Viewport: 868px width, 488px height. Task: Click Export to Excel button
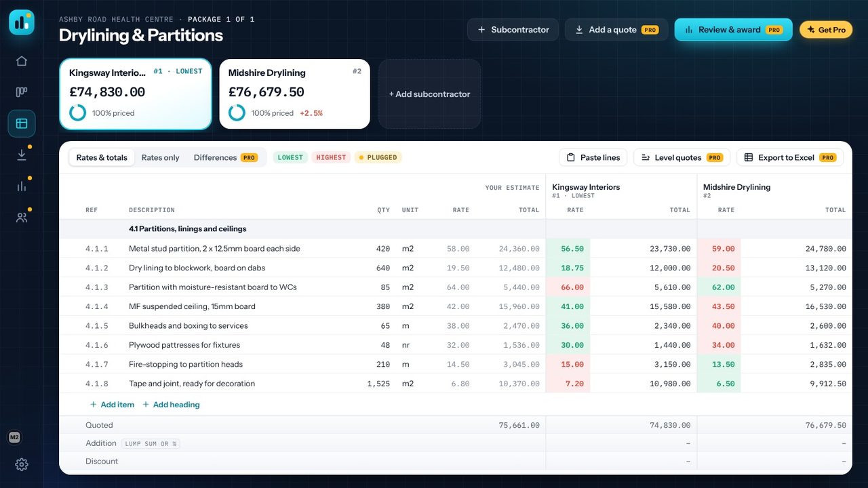[x=790, y=157]
